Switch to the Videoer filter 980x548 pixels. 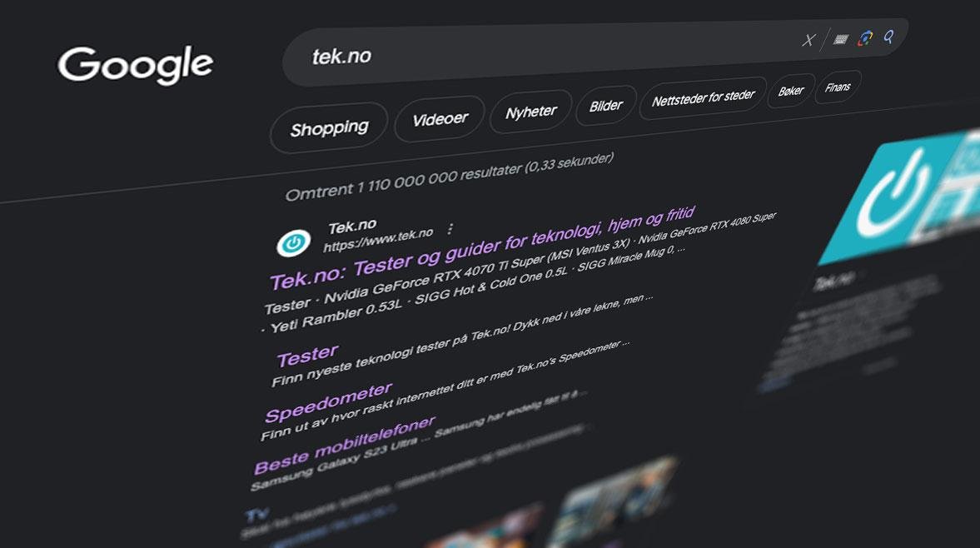tap(440, 118)
